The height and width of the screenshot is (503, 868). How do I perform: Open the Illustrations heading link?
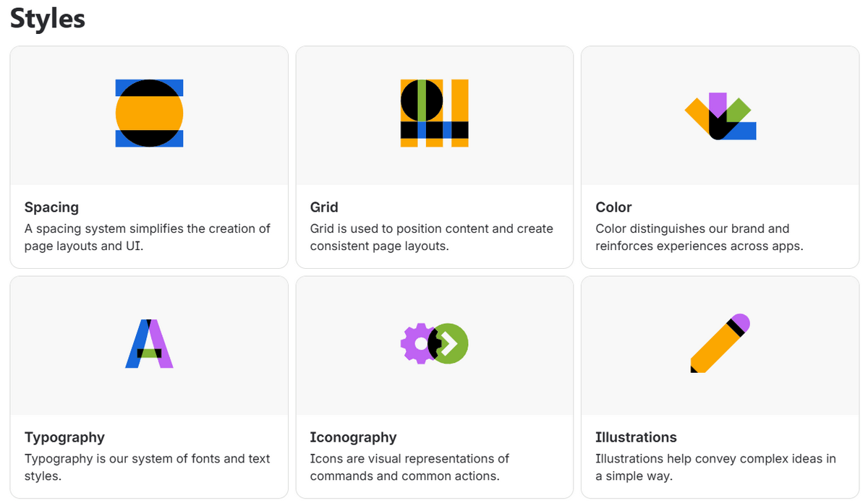point(636,437)
